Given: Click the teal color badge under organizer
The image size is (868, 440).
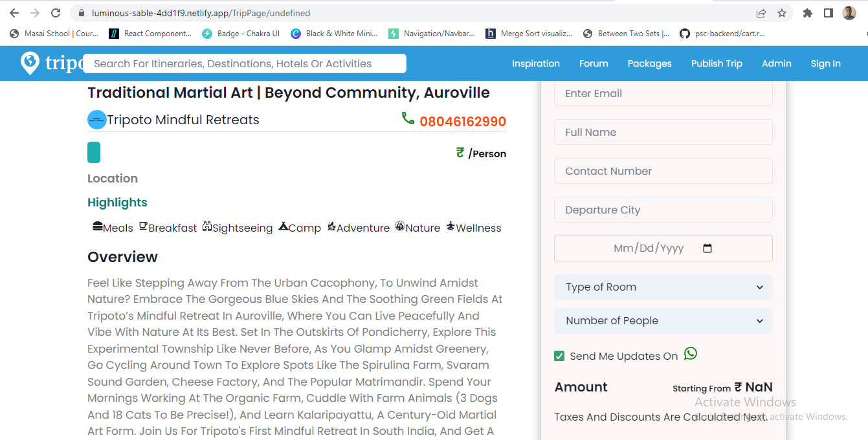Looking at the screenshot, I should (x=94, y=152).
